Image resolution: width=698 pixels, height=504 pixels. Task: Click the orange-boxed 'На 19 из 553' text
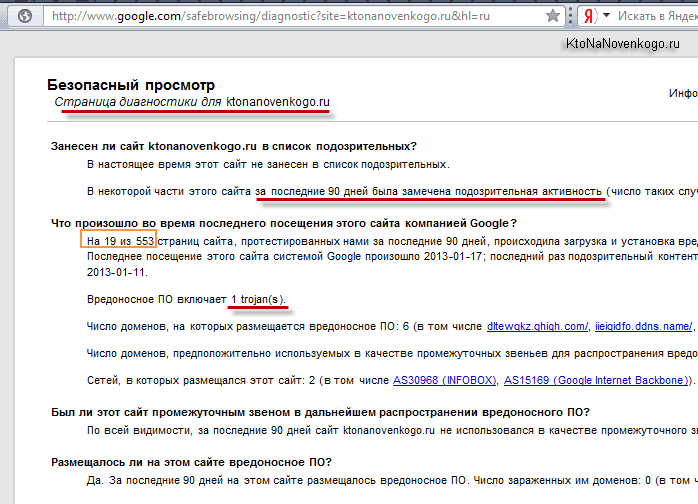point(119,241)
